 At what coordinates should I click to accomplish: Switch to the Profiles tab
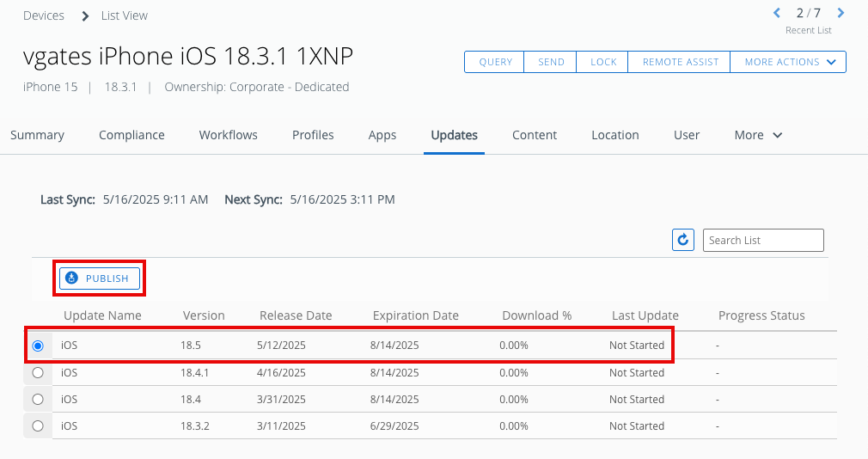pyautogui.click(x=313, y=135)
